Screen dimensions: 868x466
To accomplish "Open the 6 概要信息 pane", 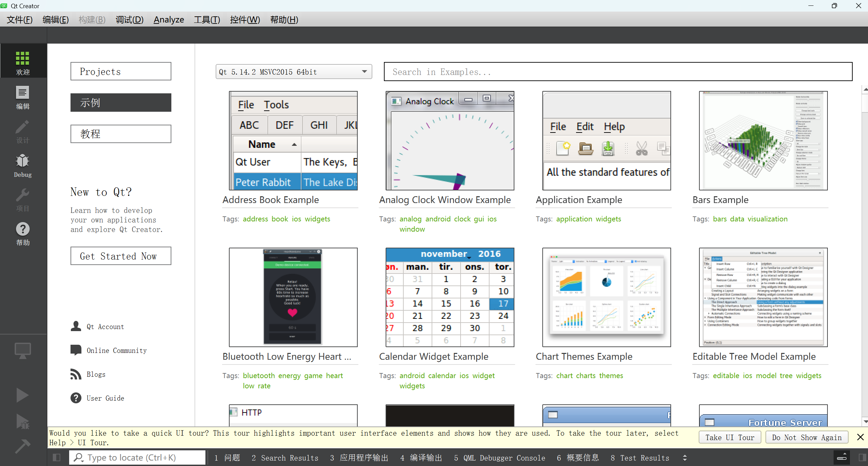I will 578,457.
